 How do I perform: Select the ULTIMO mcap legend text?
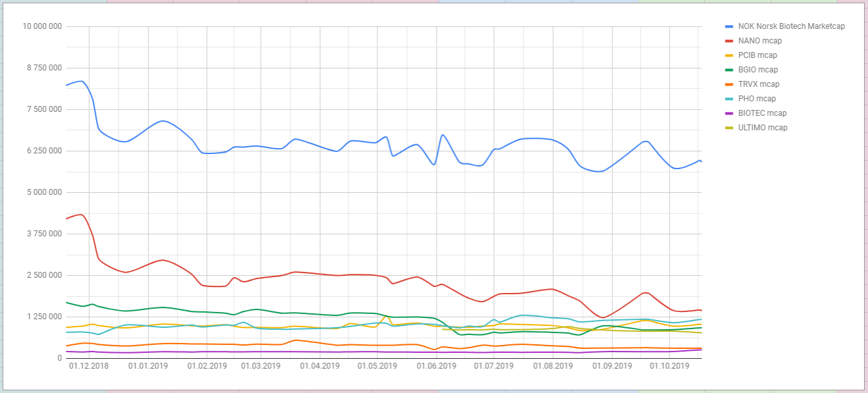(x=763, y=128)
